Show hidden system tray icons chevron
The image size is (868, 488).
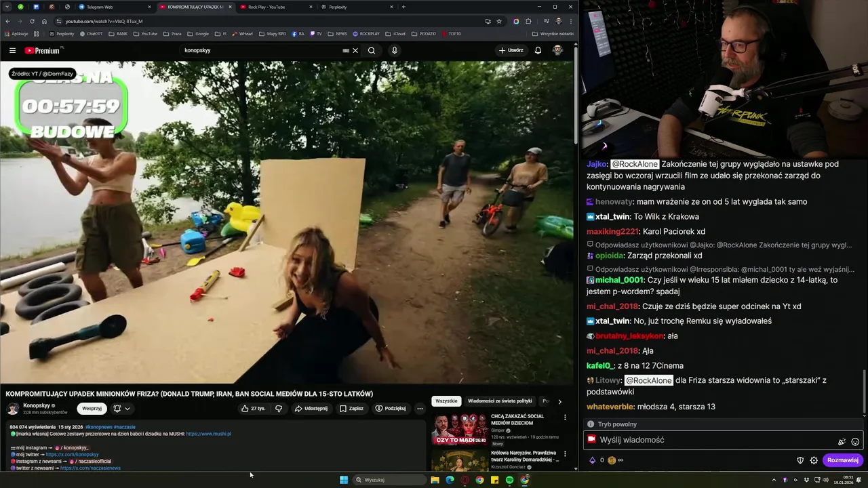774,480
